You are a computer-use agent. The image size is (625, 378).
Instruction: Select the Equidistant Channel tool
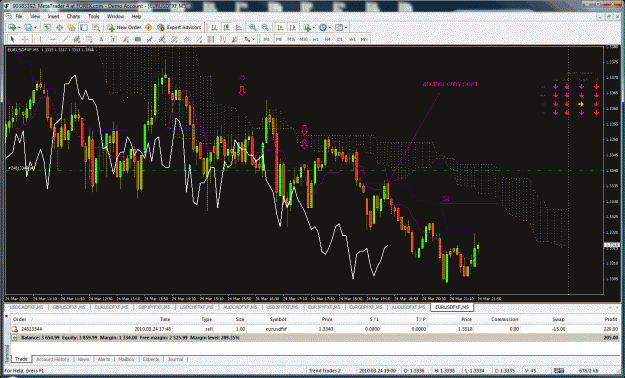coord(77,39)
